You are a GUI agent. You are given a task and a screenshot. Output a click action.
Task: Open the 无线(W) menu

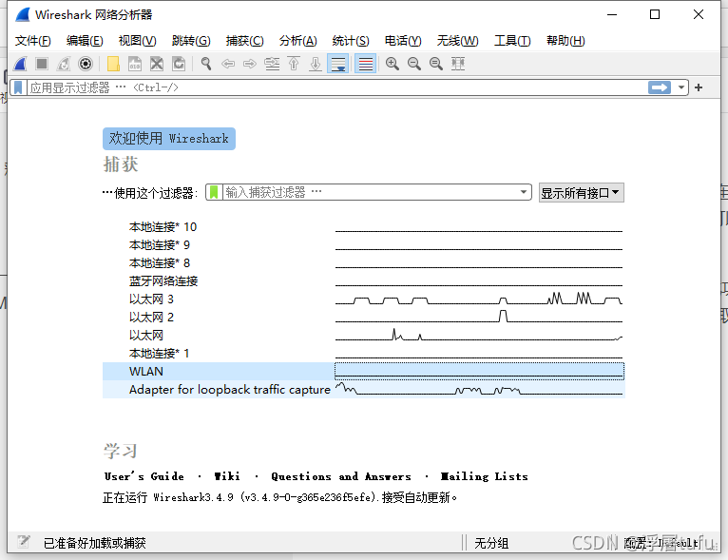point(457,41)
